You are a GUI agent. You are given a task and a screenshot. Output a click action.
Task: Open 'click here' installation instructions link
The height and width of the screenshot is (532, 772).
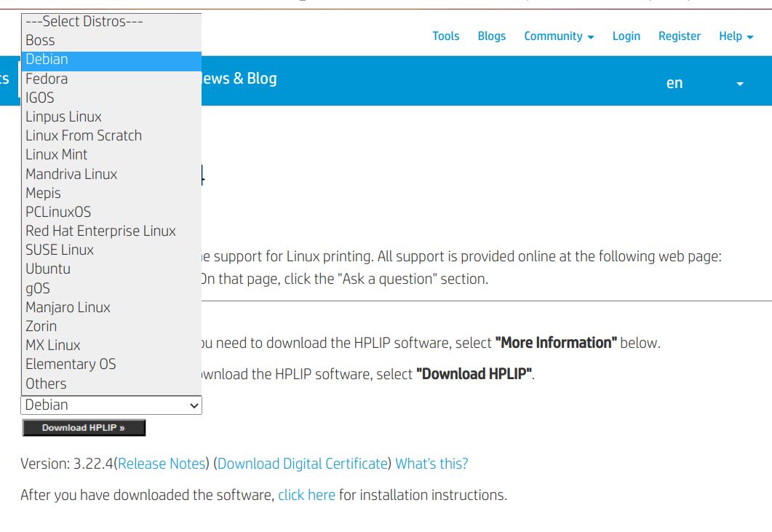(x=306, y=495)
